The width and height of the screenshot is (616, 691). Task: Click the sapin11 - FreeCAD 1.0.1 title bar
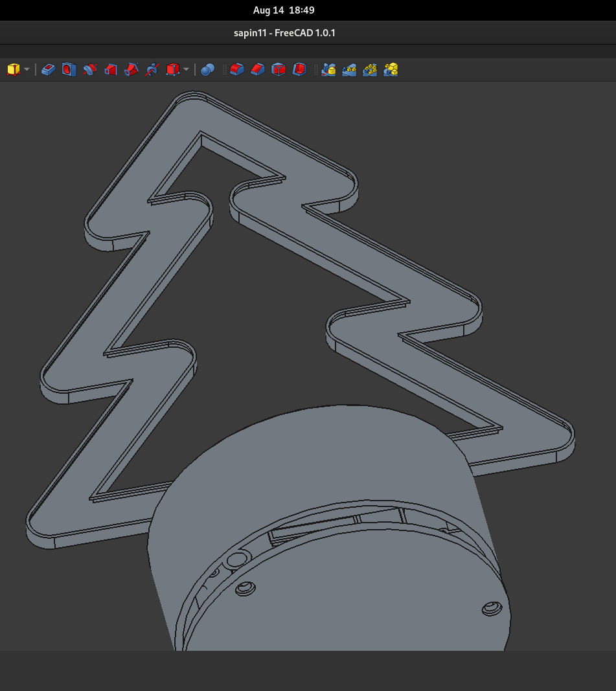(284, 33)
